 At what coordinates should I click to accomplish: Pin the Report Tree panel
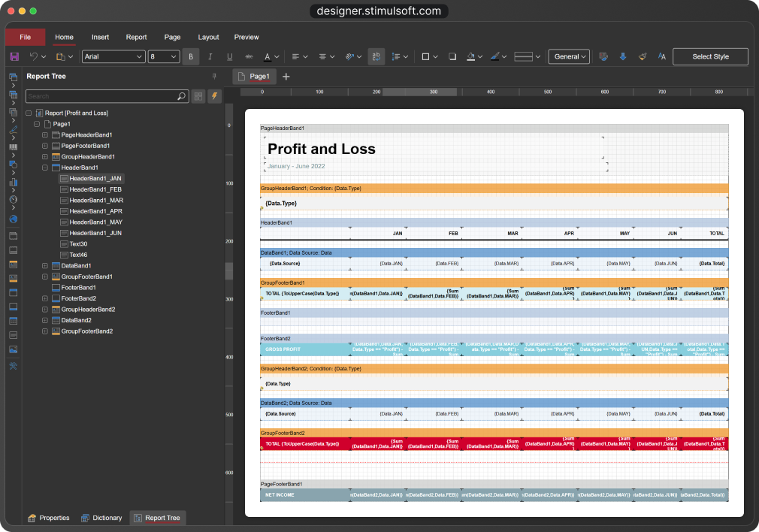click(x=214, y=76)
